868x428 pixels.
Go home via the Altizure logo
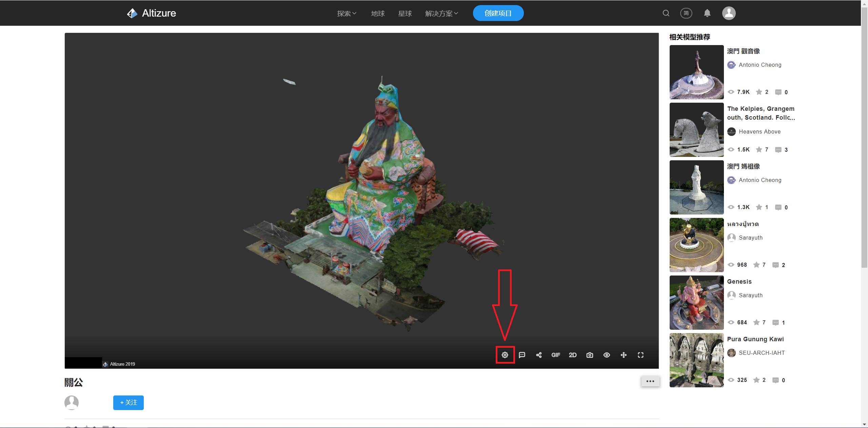[x=151, y=13]
